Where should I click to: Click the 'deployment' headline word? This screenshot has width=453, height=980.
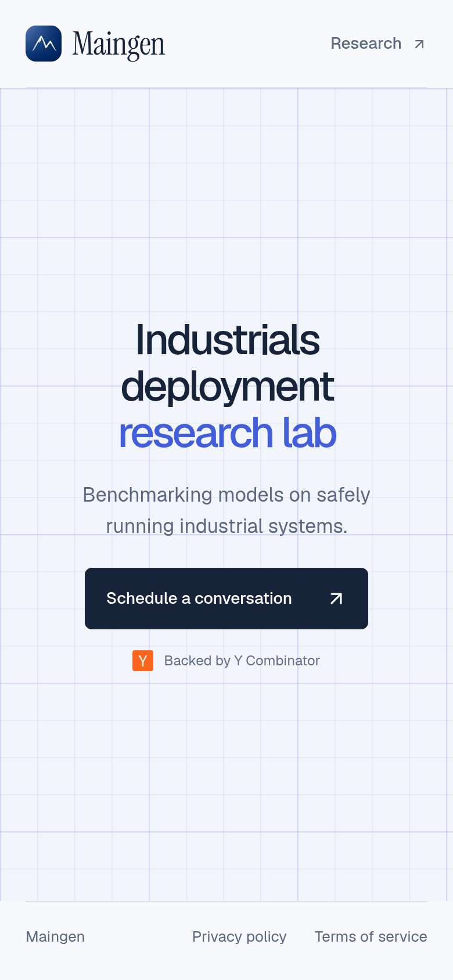(227, 387)
